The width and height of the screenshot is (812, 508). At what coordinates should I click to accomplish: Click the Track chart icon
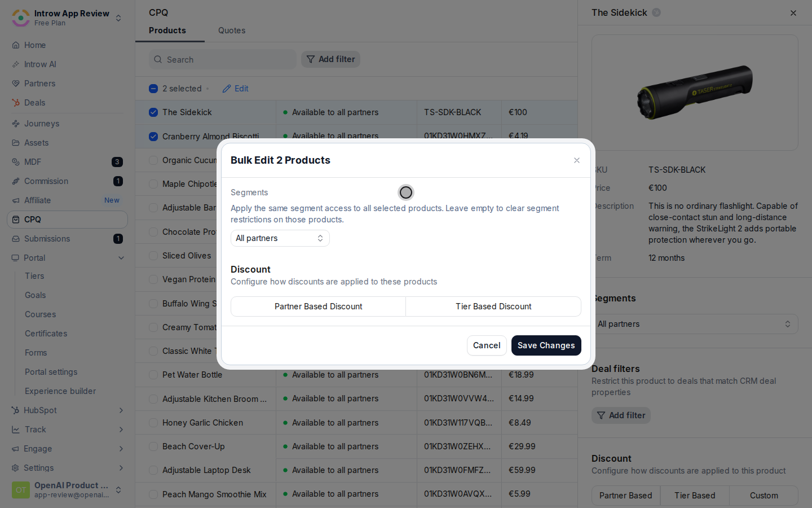coord(16,430)
